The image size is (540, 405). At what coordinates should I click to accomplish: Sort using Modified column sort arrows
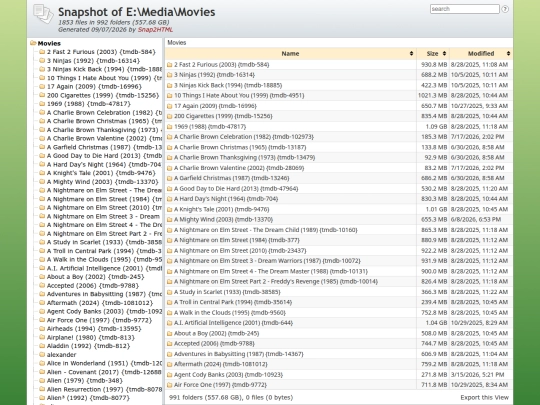click(508, 53)
